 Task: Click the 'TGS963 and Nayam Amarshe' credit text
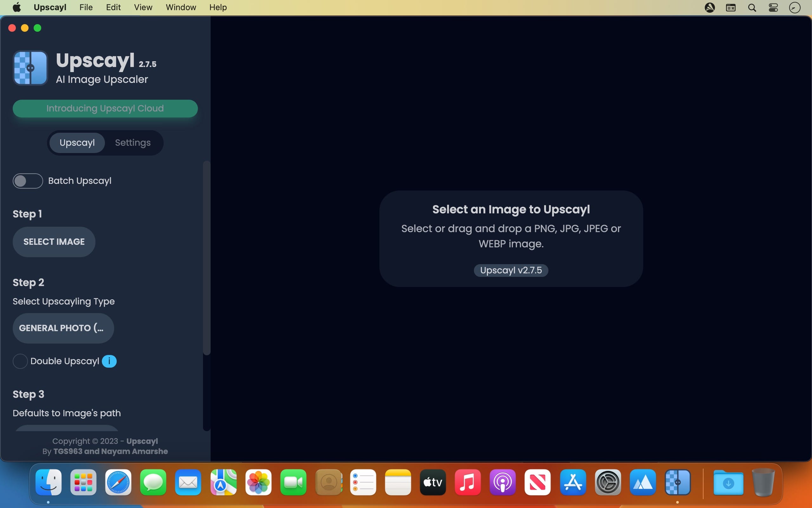click(x=111, y=451)
